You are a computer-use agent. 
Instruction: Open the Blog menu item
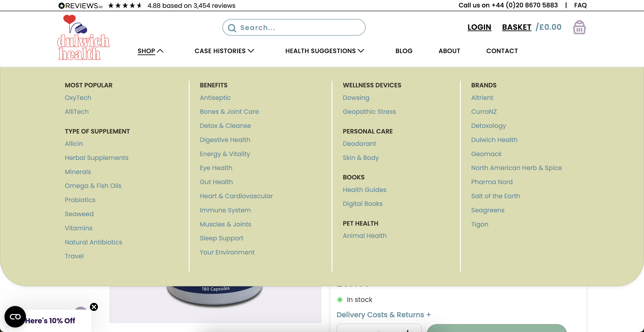pyautogui.click(x=404, y=51)
